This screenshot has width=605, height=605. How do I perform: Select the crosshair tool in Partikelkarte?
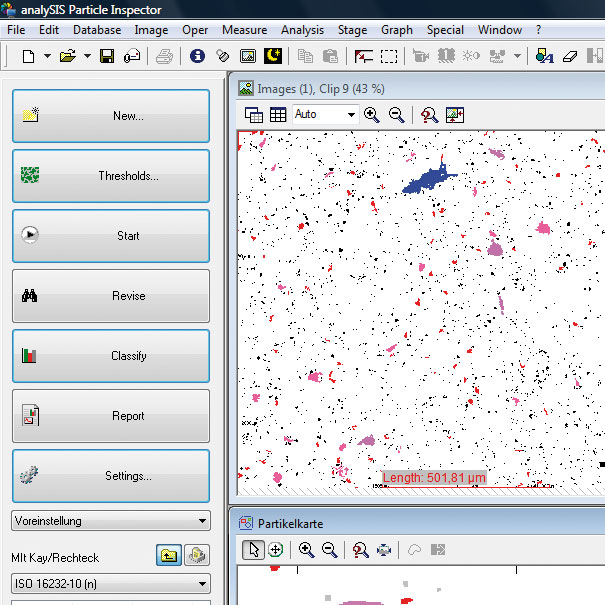(x=275, y=550)
